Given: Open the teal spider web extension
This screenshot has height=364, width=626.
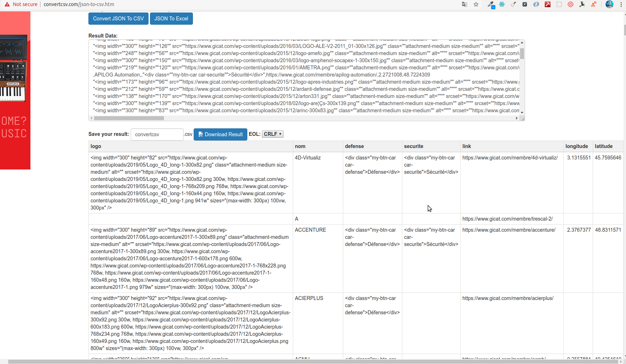Looking at the screenshot, I should point(502,5).
